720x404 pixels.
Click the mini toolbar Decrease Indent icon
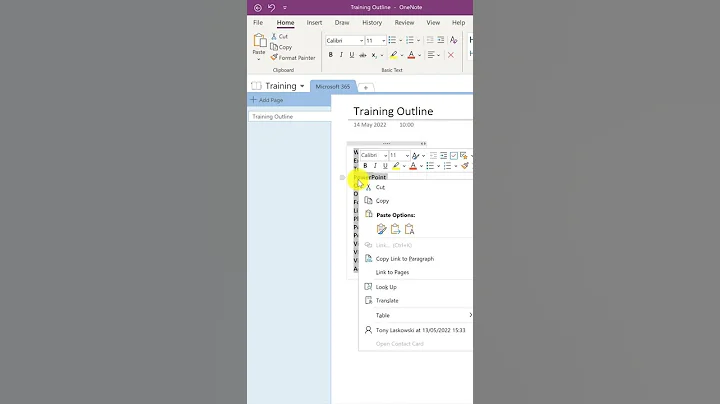click(x=433, y=156)
